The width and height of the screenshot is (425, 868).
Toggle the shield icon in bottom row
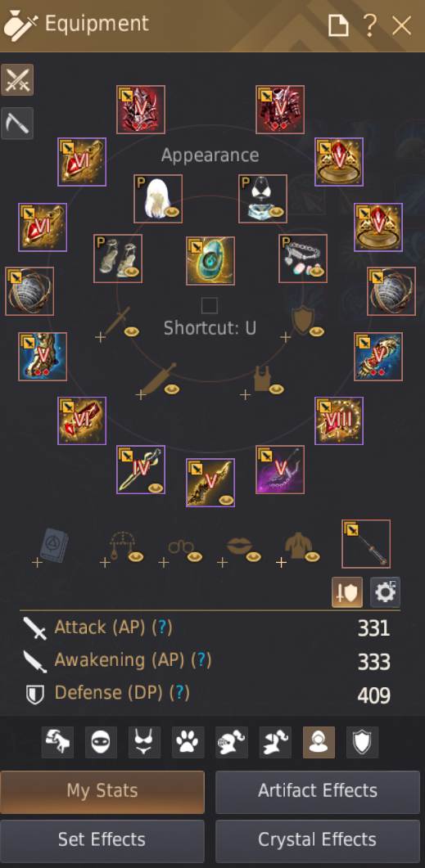click(363, 742)
